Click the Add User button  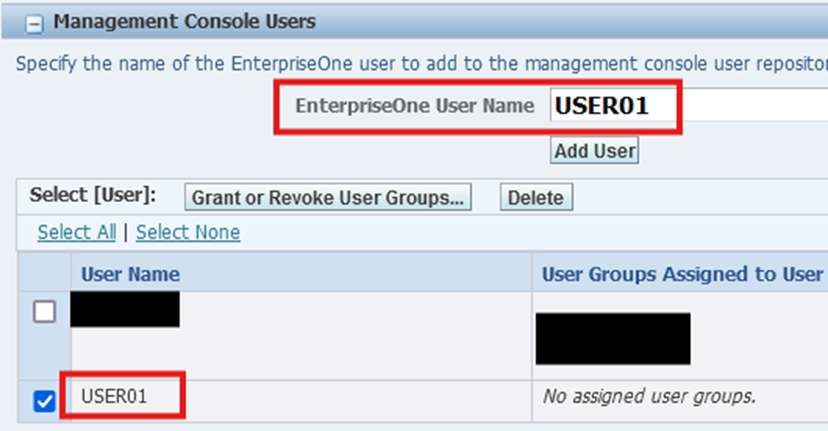pyautogui.click(x=594, y=151)
